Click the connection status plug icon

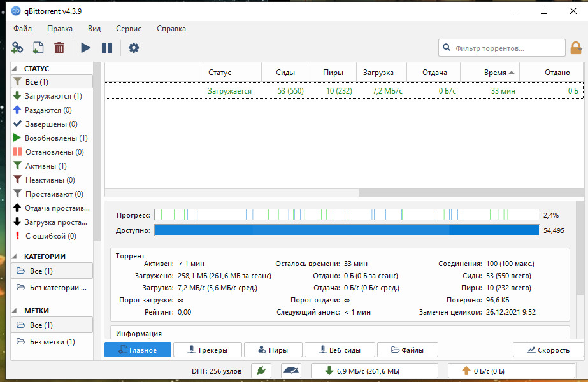point(261,371)
